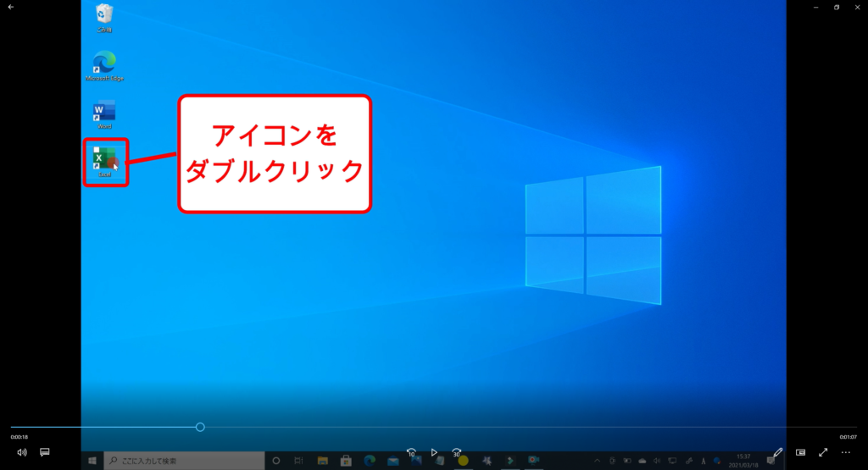Open the subtitles and captions menu
This screenshot has height=470, width=868.
45,452
